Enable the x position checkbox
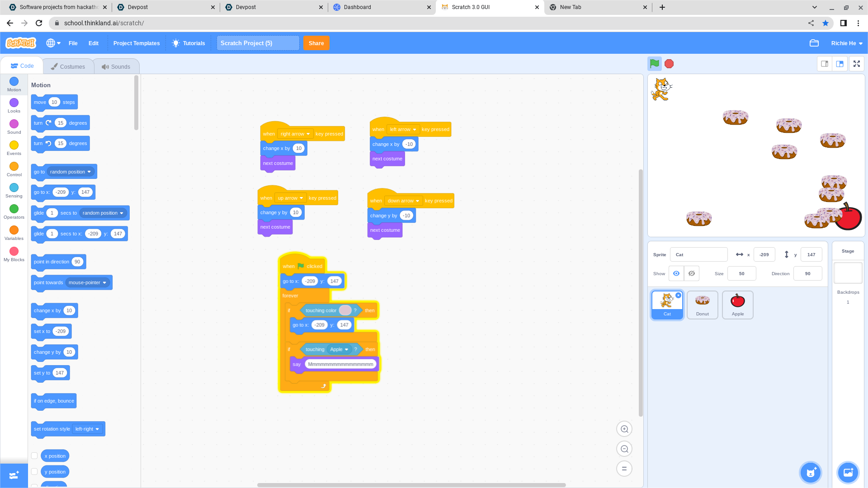 [34, 455]
